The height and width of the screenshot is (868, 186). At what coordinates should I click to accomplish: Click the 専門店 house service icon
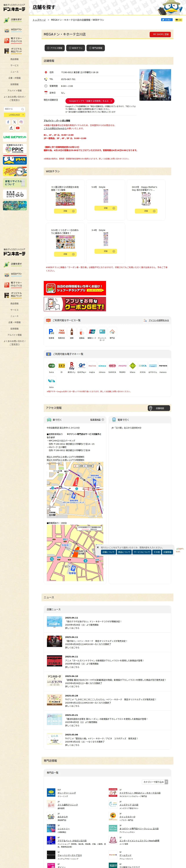(x=112, y=332)
